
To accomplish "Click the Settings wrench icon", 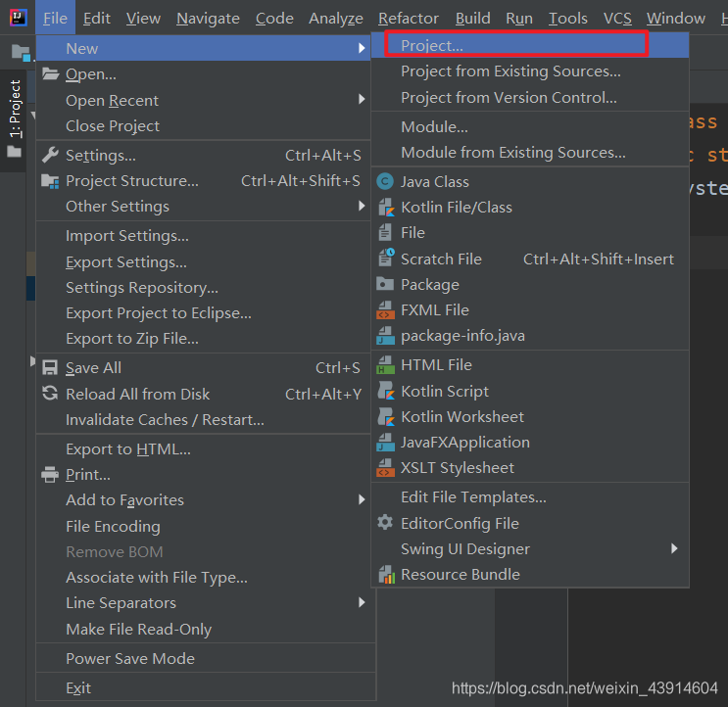I will tap(50, 155).
